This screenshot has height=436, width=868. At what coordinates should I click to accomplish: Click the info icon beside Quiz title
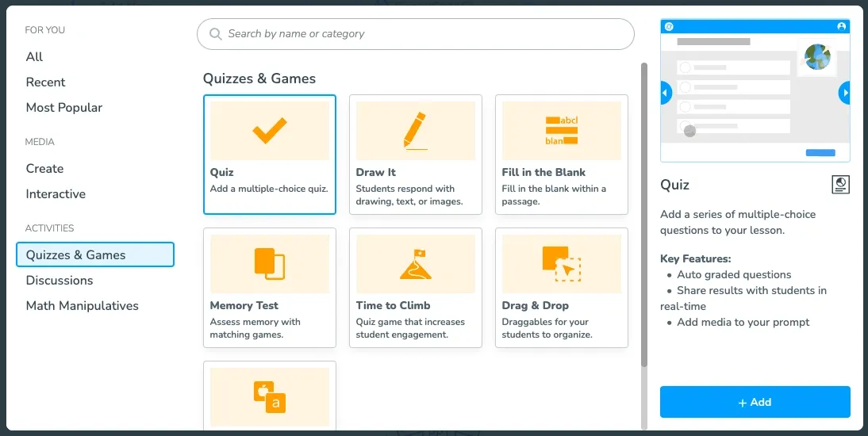tap(840, 185)
